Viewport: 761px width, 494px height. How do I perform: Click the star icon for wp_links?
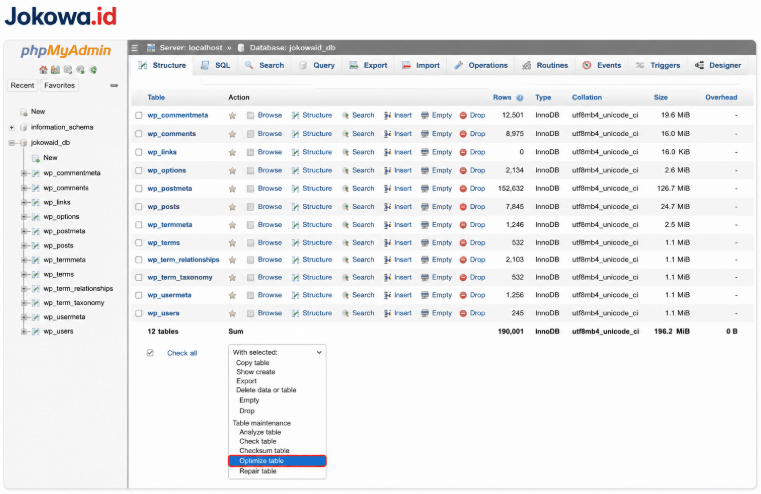[x=232, y=152]
